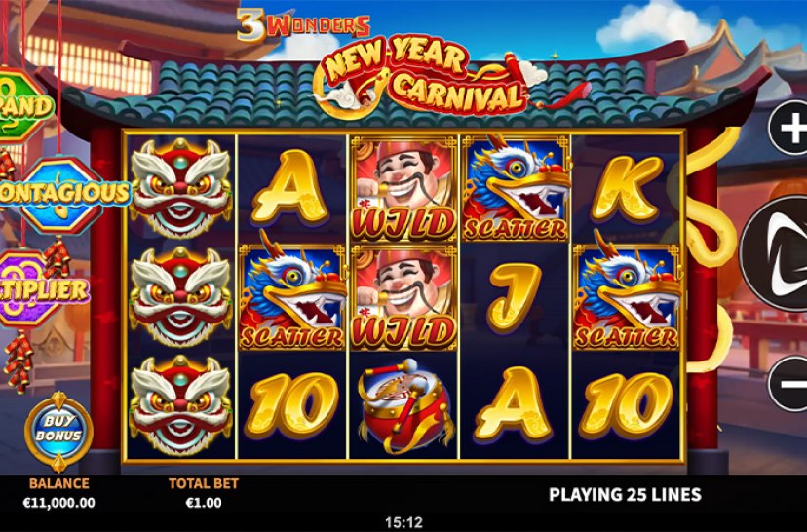Screen dimensions: 807x532
Task: Click the Scatter dragon on reel two
Action: (x=292, y=297)
